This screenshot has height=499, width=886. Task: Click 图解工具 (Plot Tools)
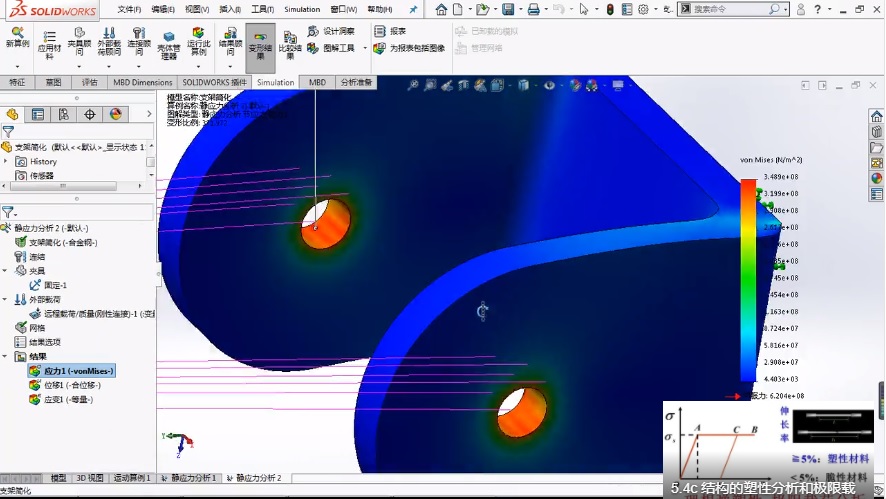(331, 48)
